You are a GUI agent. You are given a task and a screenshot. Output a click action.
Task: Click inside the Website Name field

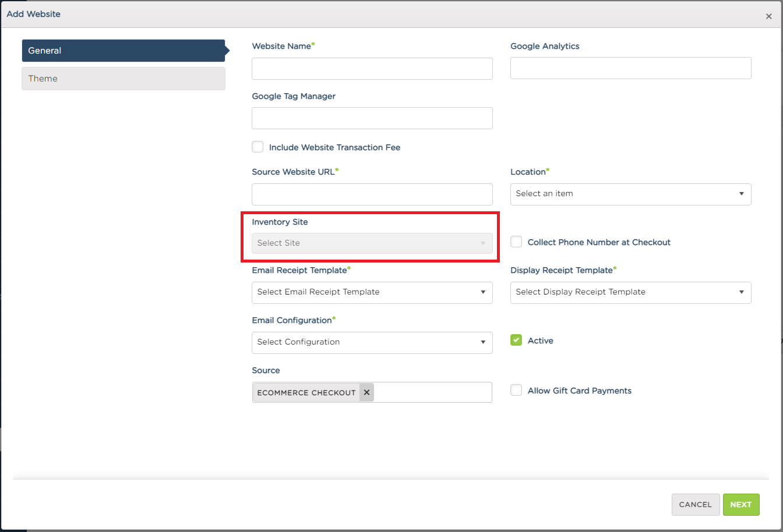click(x=372, y=68)
